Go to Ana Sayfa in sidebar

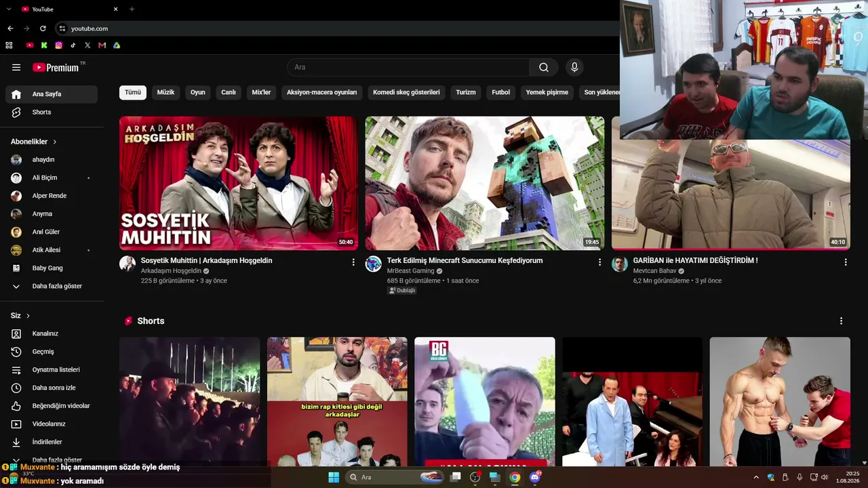(x=52, y=94)
